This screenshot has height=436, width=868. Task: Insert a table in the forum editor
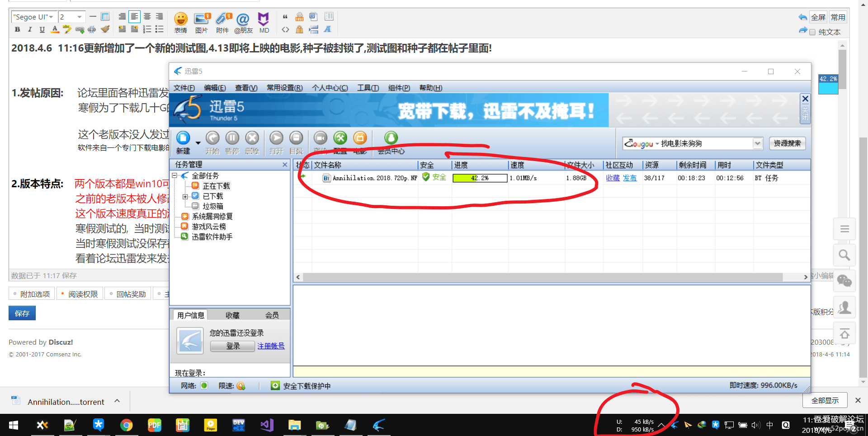tap(105, 17)
